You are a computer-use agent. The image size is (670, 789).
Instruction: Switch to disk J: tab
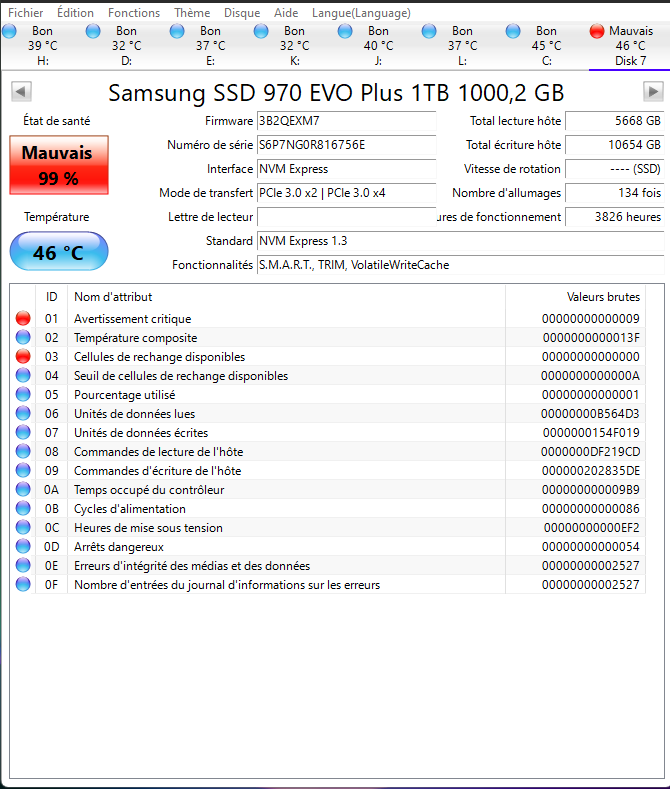pos(378,46)
